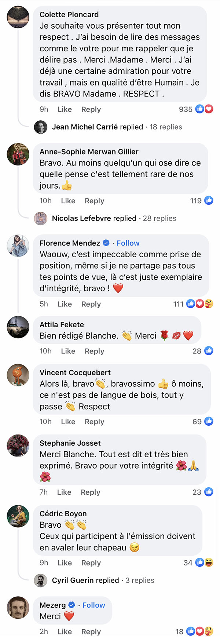The image size is (220, 644).
Task: Open Cédric Boyon's profile name
Action: point(63,514)
